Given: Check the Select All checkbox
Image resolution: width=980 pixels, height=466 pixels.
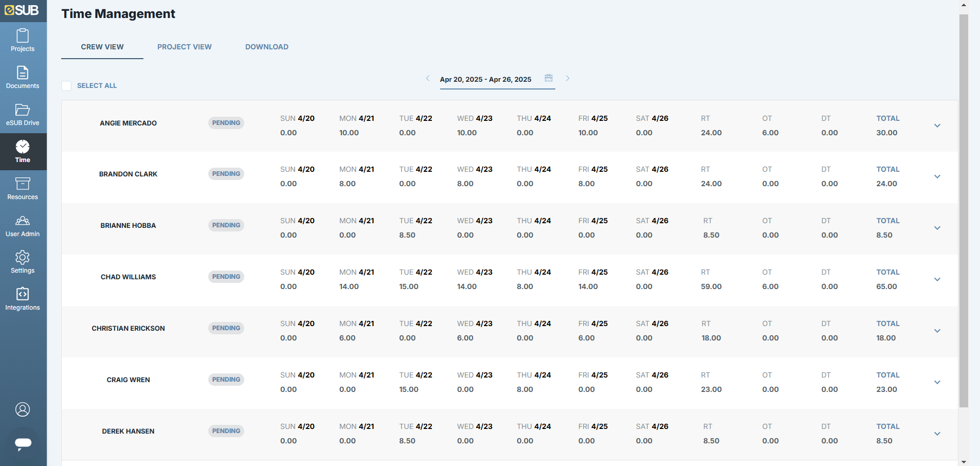Looking at the screenshot, I should tap(66, 86).
